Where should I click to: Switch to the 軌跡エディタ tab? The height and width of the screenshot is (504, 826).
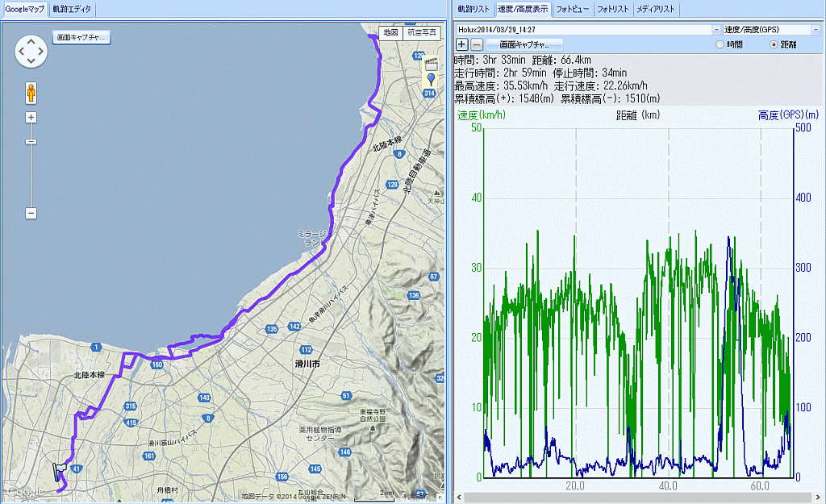pyautogui.click(x=73, y=10)
